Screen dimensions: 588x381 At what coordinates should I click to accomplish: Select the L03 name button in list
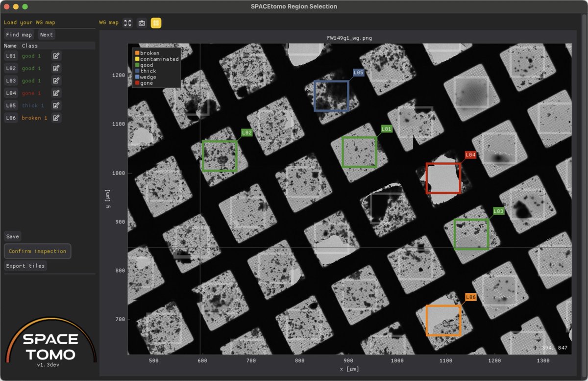[11, 80]
